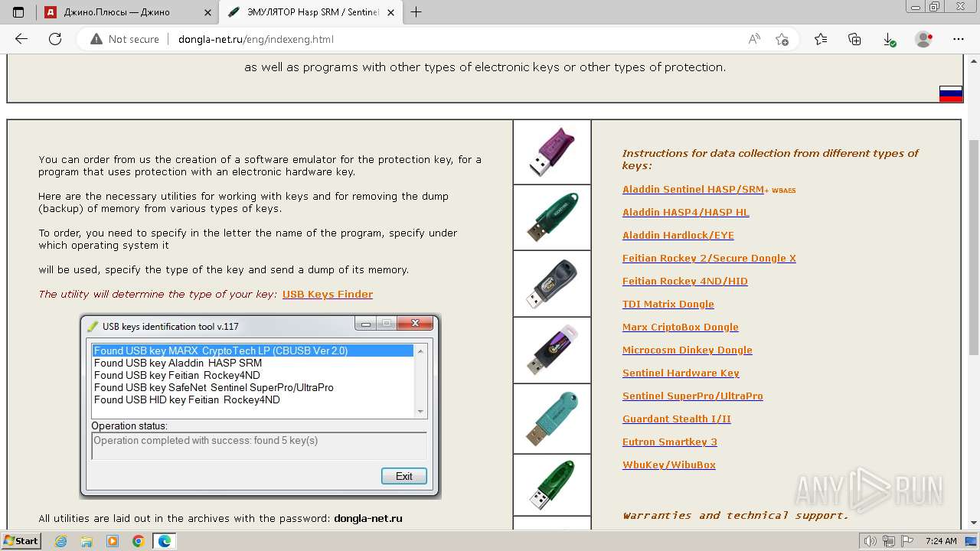Reload the page with the refresh icon

coord(55,39)
